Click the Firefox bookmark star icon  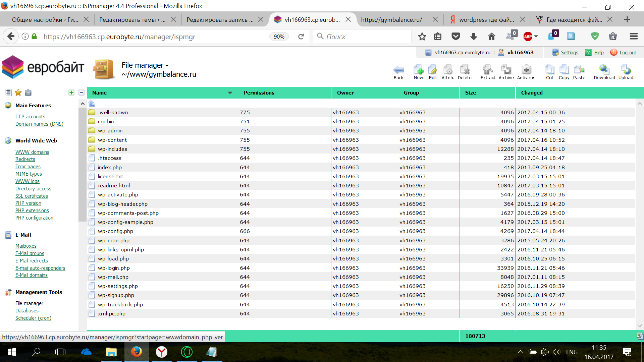coord(422,37)
